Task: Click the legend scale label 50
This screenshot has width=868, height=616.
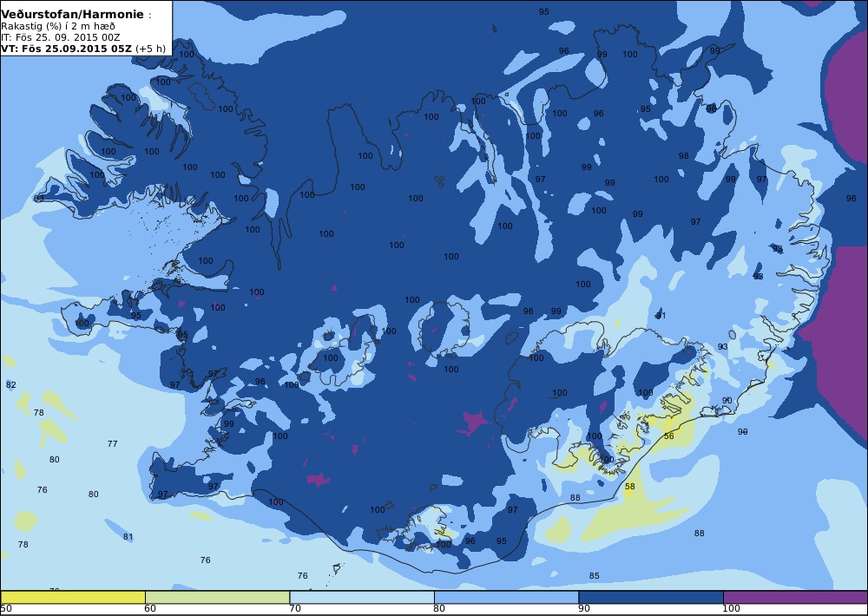Action: (6, 609)
